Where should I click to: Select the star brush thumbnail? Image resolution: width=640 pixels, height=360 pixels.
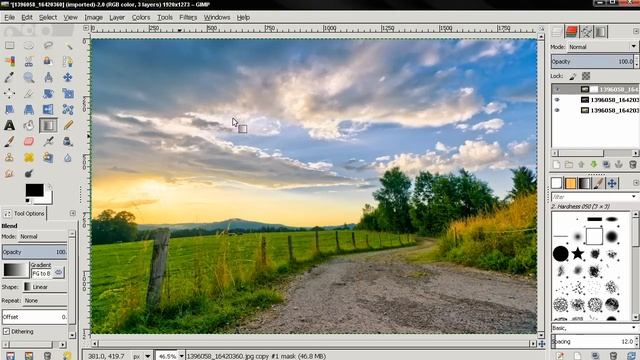[578, 253]
